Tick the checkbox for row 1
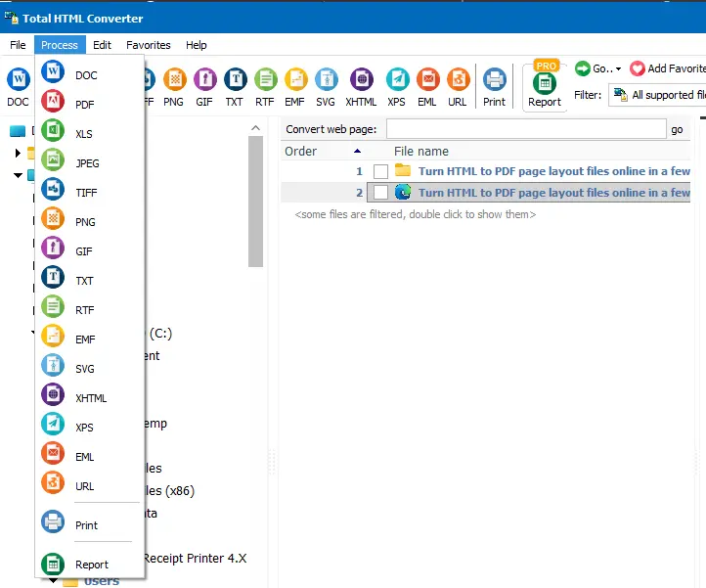Image resolution: width=706 pixels, height=588 pixels. click(x=380, y=171)
